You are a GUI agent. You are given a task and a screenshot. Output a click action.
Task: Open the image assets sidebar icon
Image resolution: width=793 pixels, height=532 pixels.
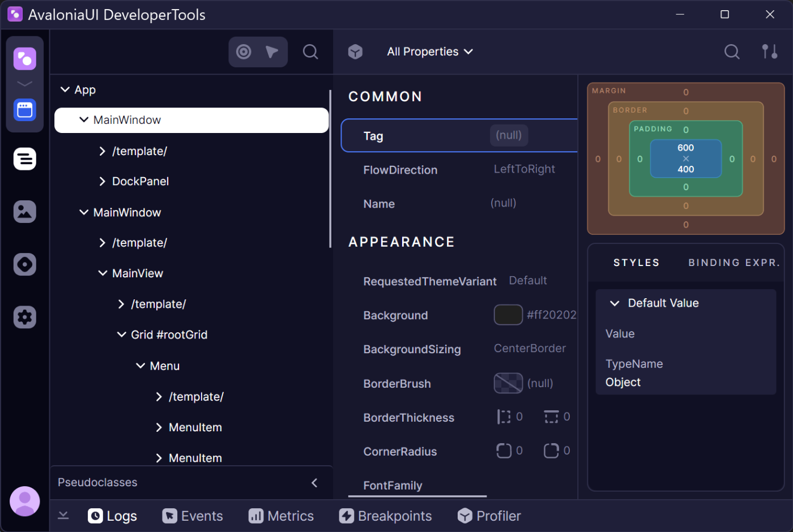(25, 212)
